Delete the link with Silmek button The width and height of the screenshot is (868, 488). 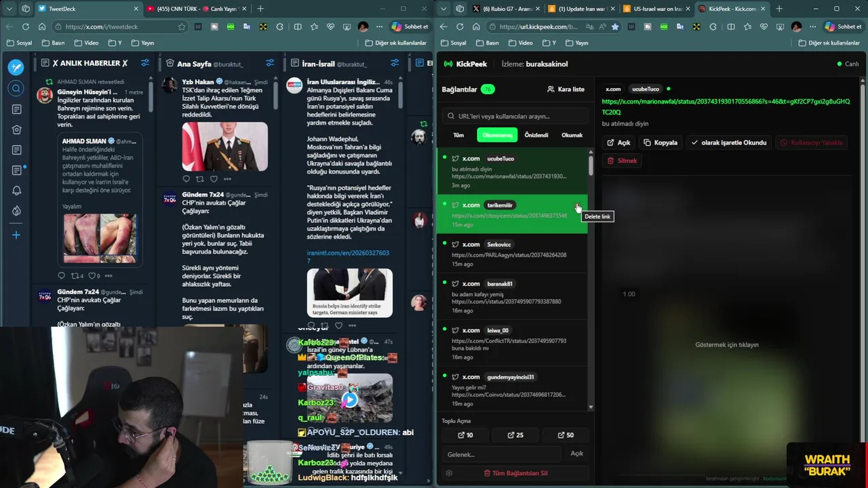tap(622, 161)
